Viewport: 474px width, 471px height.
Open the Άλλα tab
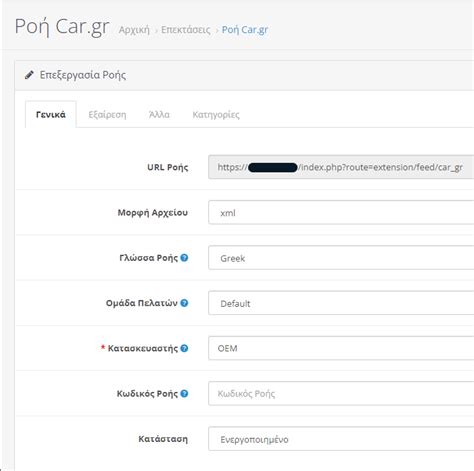(159, 114)
